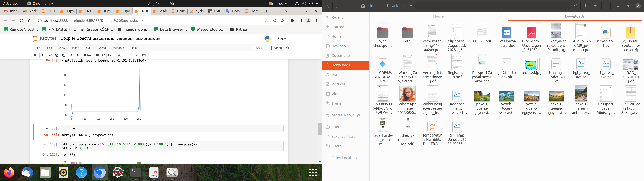This screenshot has width=644, height=181.
Task: Insert a cell below with the plus icon
Action: 43,55
